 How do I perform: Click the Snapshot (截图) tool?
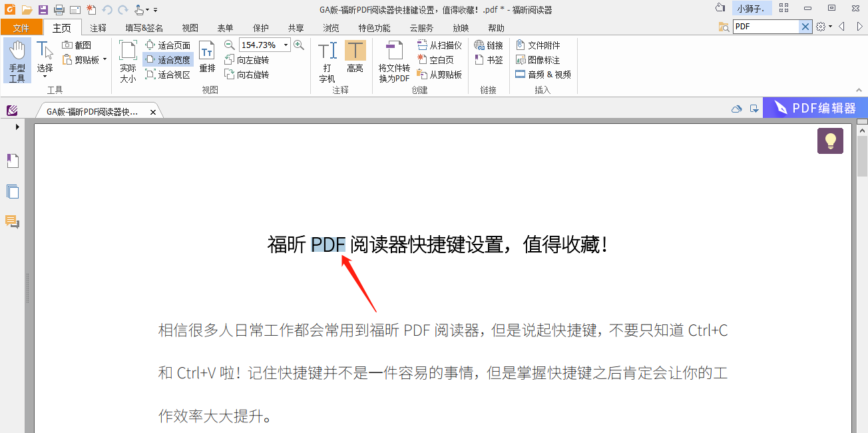tap(77, 45)
